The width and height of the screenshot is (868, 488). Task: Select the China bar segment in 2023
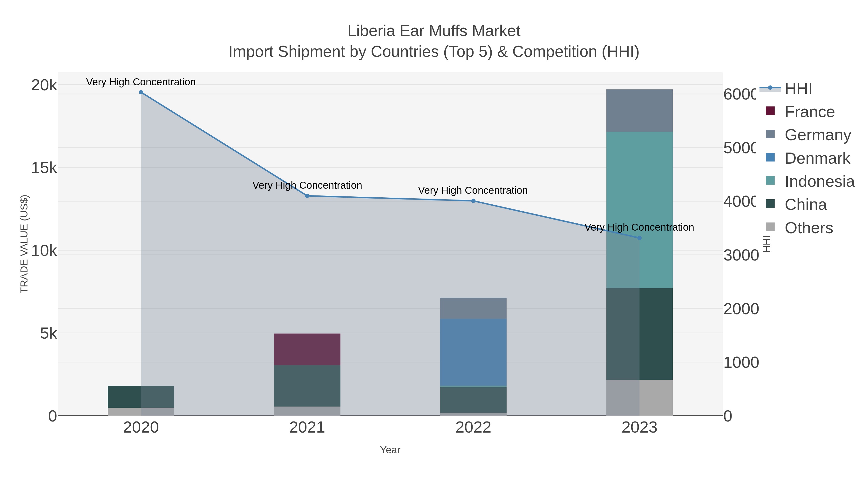(639, 334)
